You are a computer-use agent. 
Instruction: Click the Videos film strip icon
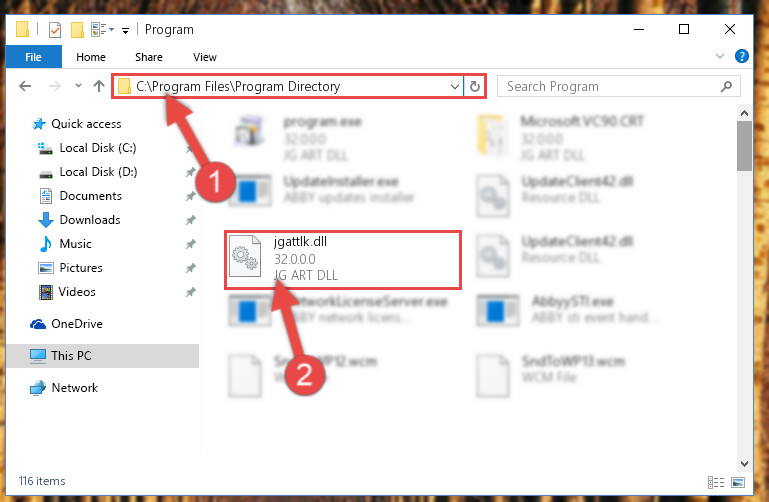(x=46, y=292)
